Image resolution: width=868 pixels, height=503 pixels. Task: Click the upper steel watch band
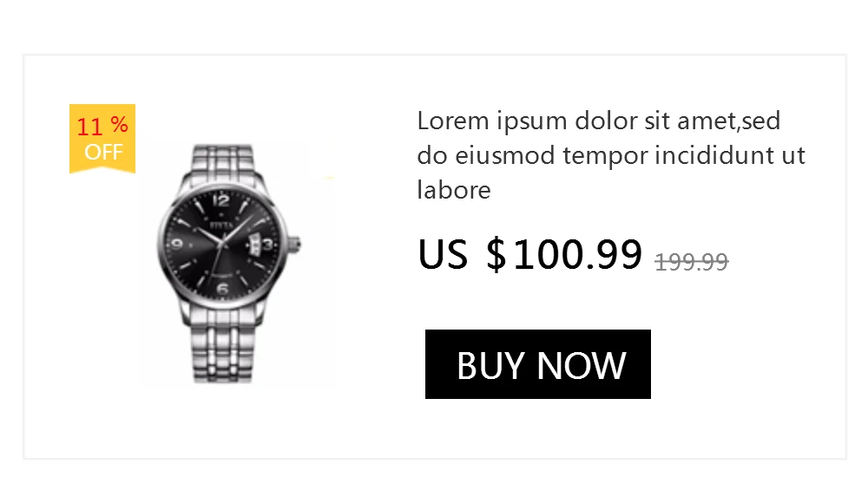(x=222, y=165)
